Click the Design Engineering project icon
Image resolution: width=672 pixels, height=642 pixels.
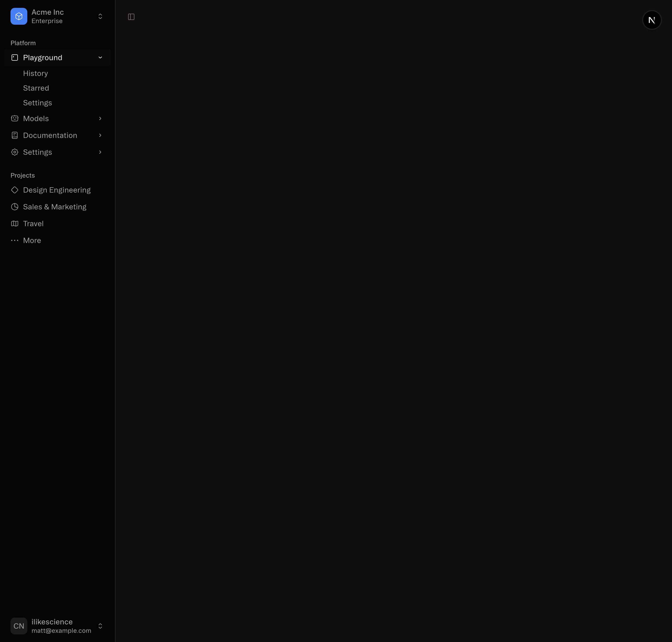click(x=15, y=190)
